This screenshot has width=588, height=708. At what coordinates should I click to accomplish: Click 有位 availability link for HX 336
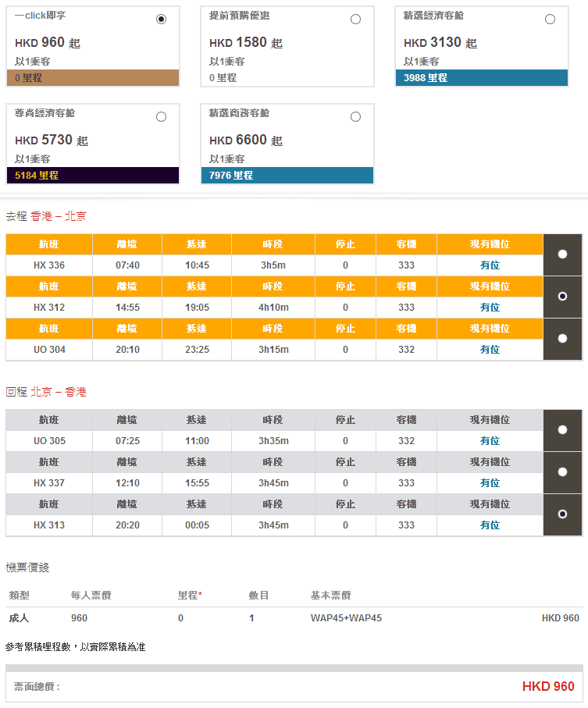[490, 265]
